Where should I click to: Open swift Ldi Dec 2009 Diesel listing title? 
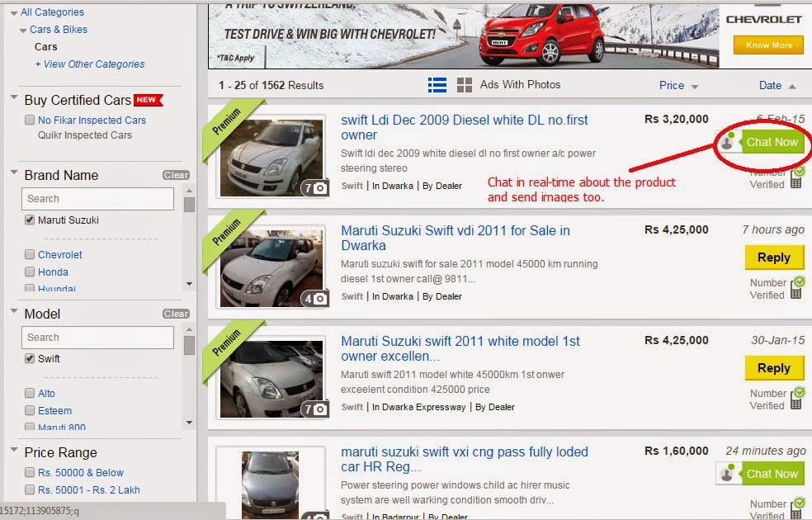pyautogui.click(x=464, y=127)
